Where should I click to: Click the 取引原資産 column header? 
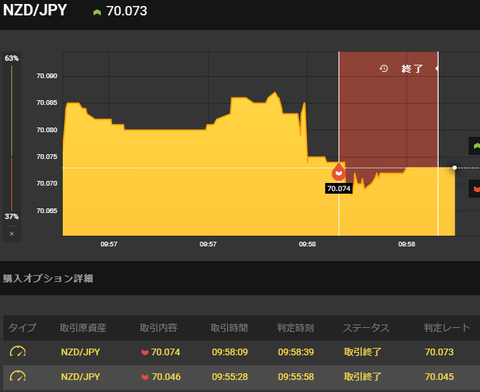tap(83, 328)
